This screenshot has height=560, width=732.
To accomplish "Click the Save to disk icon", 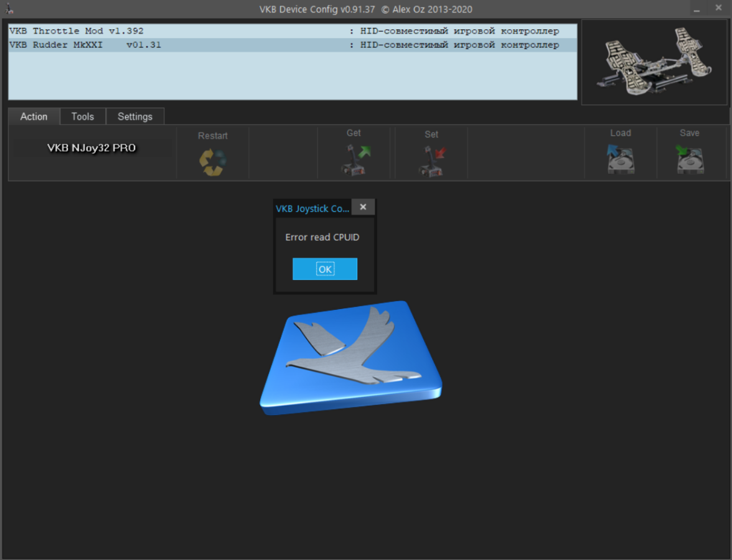I will [690, 159].
